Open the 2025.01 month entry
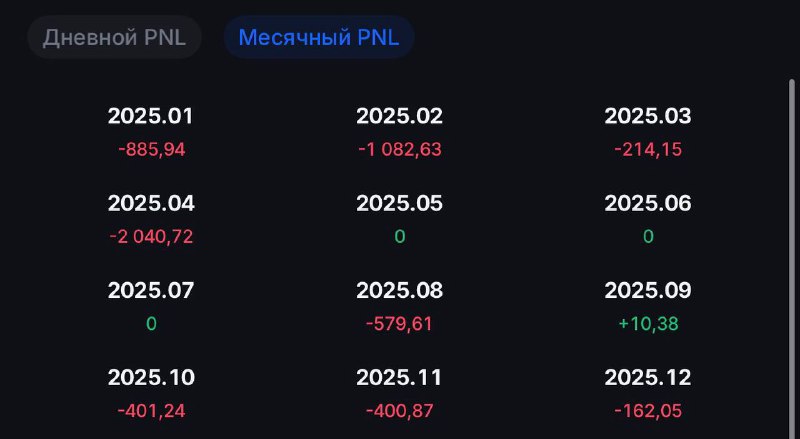Screen dimensions: 800x439 pos(151,132)
